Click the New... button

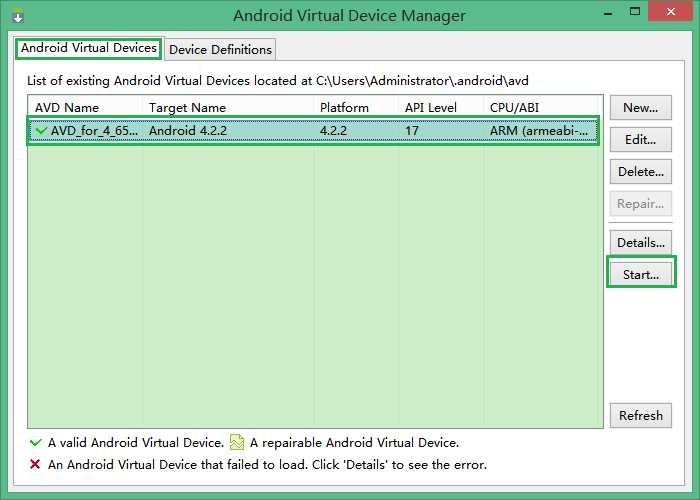[x=641, y=108]
